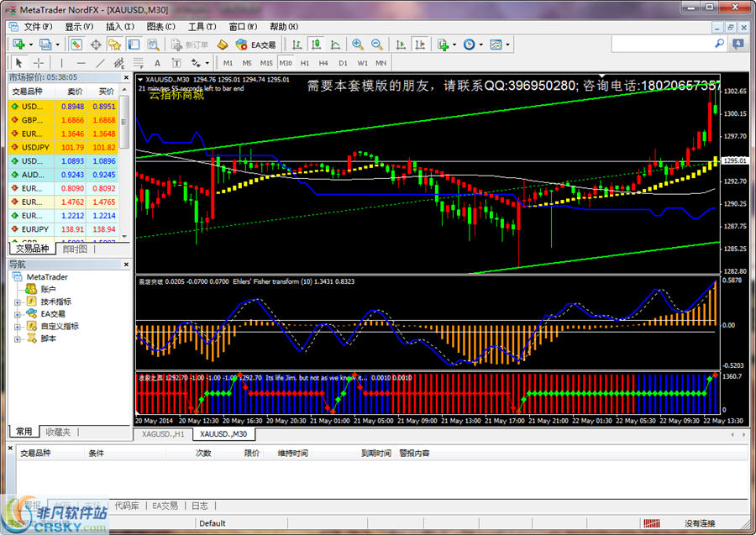Switch timeframe to D1
The height and width of the screenshot is (535, 756).
[x=343, y=63]
